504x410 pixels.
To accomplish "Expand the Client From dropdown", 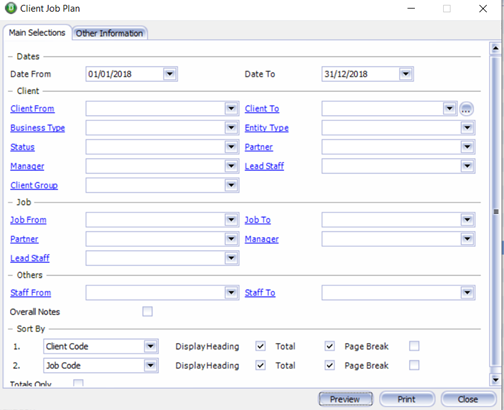I will pos(231,109).
